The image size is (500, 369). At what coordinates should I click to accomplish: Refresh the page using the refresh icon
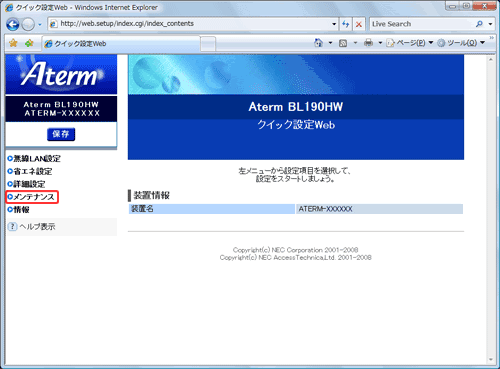pyautogui.click(x=345, y=24)
